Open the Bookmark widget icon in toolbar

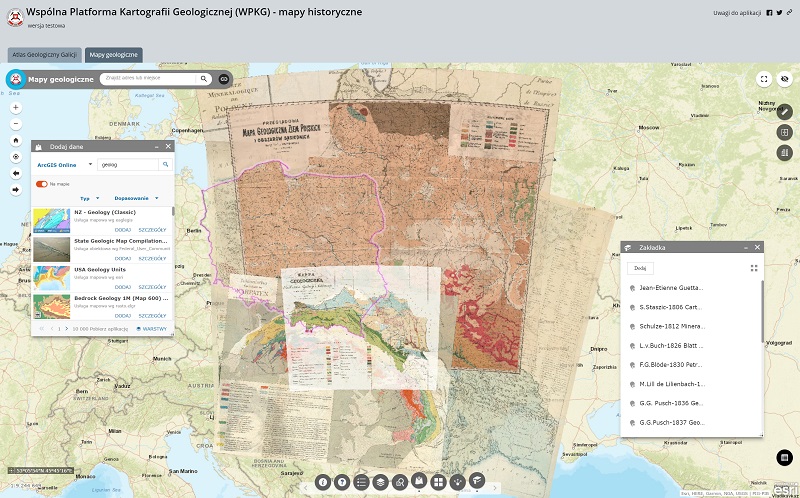477,481
